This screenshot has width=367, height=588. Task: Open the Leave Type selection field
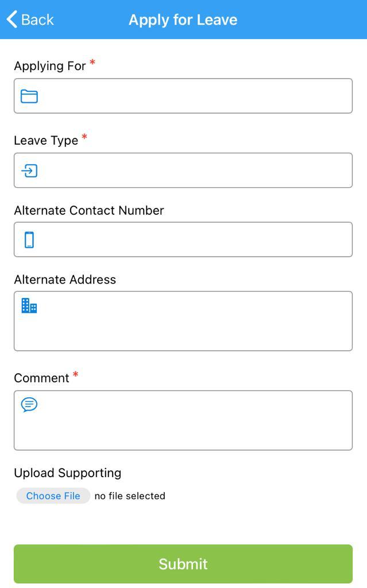(x=195, y=171)
